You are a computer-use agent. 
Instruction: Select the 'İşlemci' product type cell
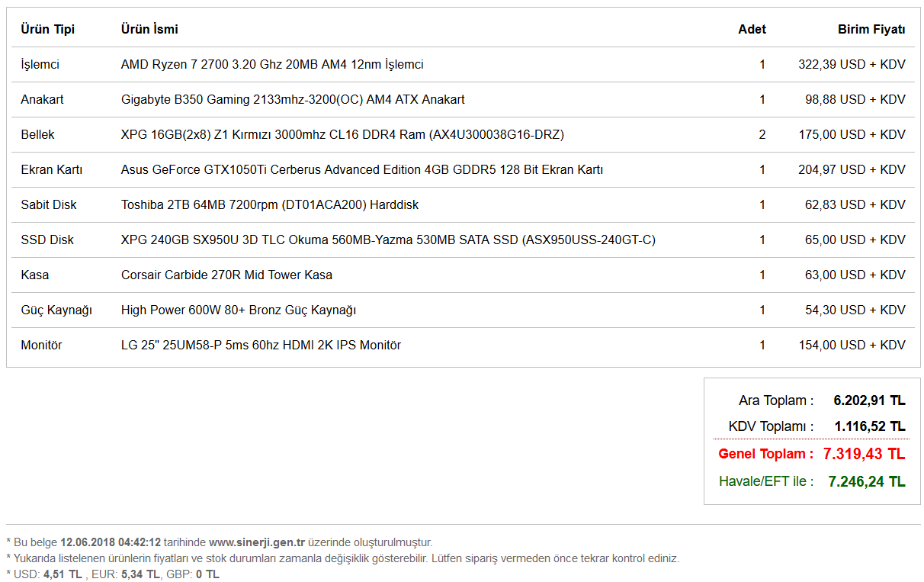pos(40,65)
